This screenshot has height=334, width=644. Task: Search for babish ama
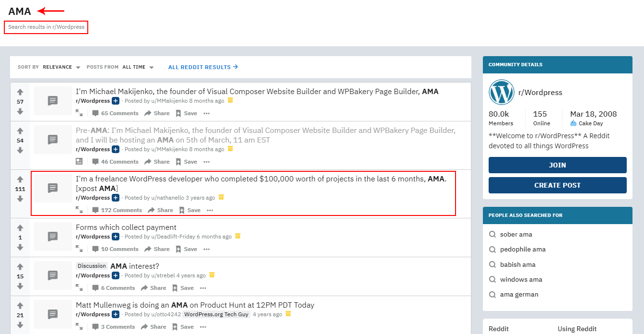coord(517,264)
